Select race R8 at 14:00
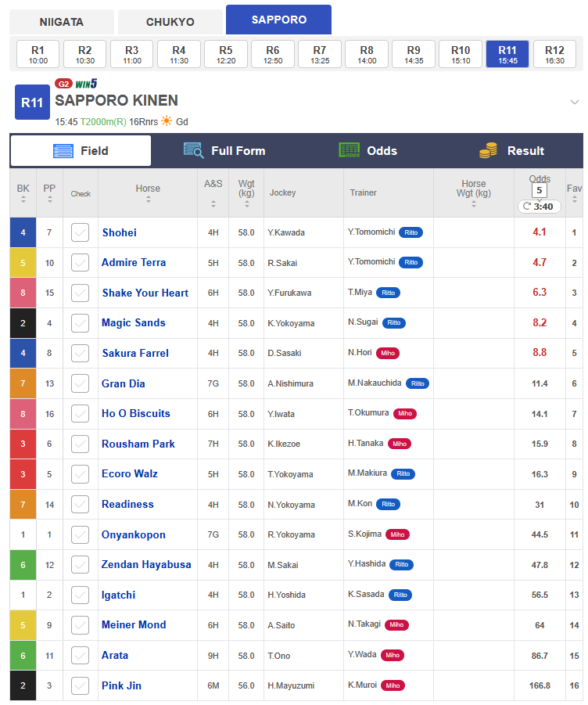This screenshot has width=588, height=705. (x=367, y=55)
